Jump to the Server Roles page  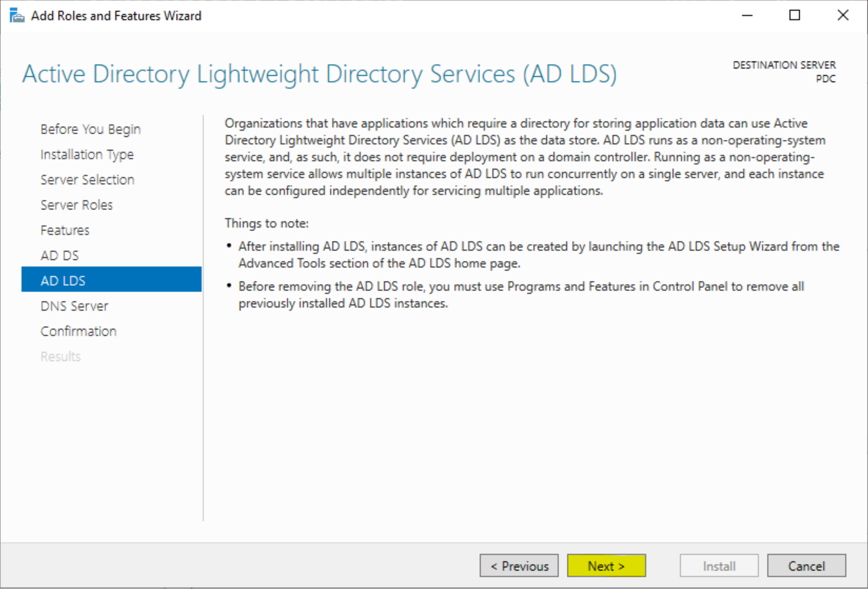coord(76,205)
